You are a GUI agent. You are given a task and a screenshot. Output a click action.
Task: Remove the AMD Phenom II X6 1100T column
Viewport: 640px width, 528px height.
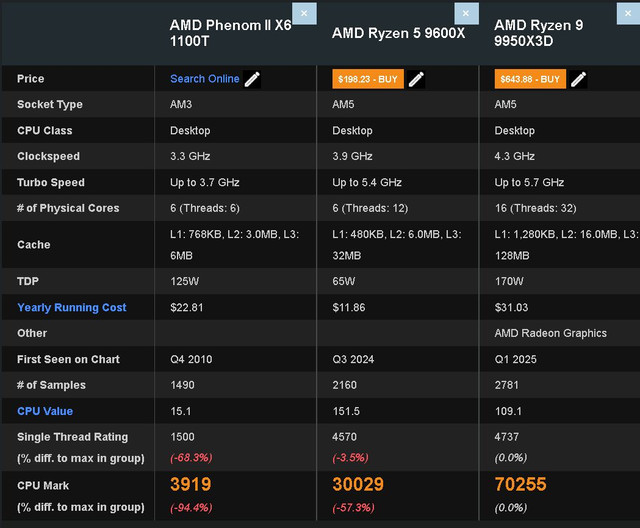(304, 13)
